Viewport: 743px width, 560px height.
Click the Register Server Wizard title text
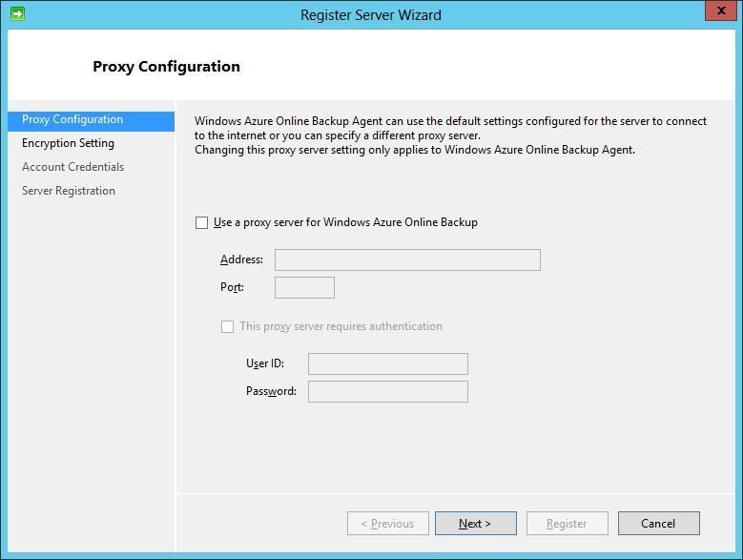[371, 15]
